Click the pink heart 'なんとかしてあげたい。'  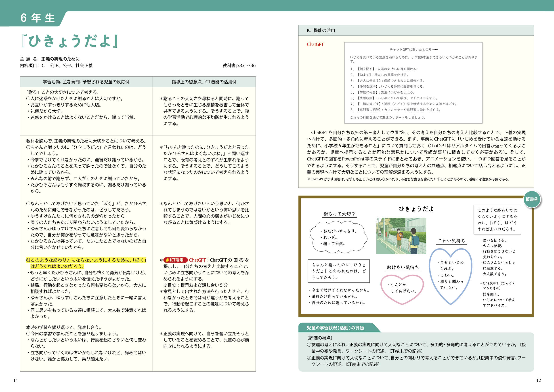click(x=402, y=289)
